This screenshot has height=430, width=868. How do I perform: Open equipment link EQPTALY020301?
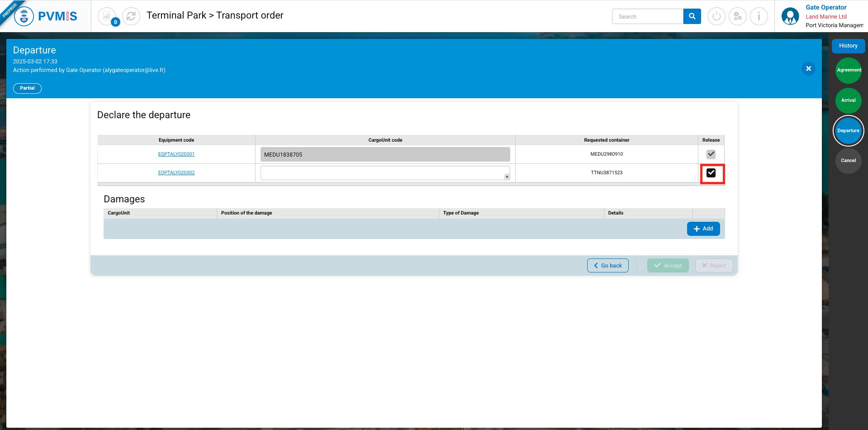(176, 154)
